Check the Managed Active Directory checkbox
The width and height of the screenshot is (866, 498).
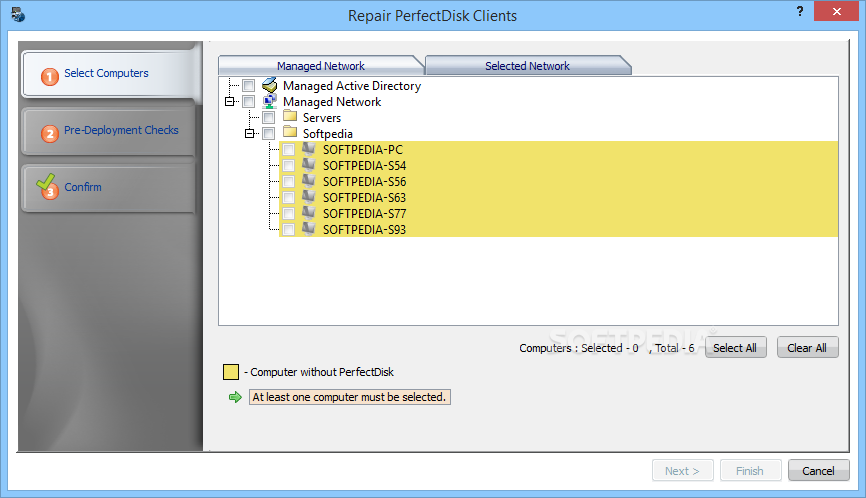(249, 86)
